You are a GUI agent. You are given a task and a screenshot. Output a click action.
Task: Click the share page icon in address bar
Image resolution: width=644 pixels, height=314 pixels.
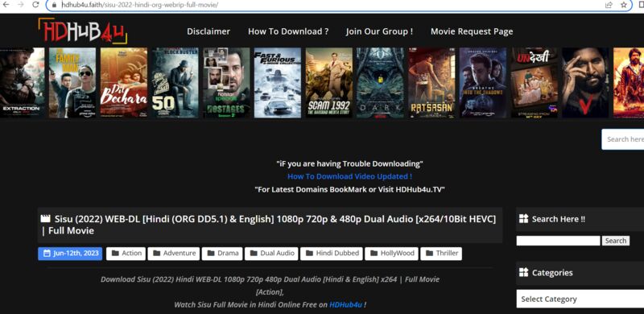point(609,5)
